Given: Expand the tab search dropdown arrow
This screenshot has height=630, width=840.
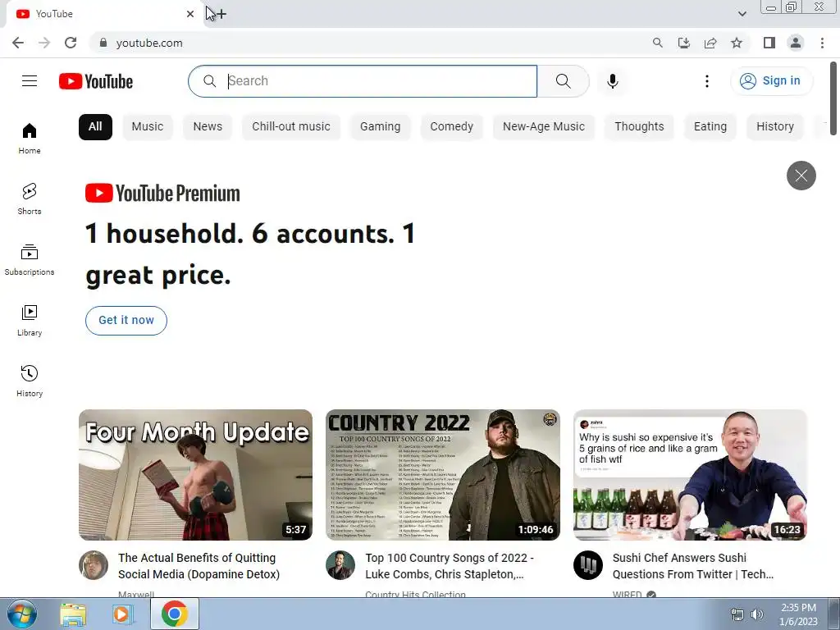Looking at the screenshot, I should [x=742, y=14].
